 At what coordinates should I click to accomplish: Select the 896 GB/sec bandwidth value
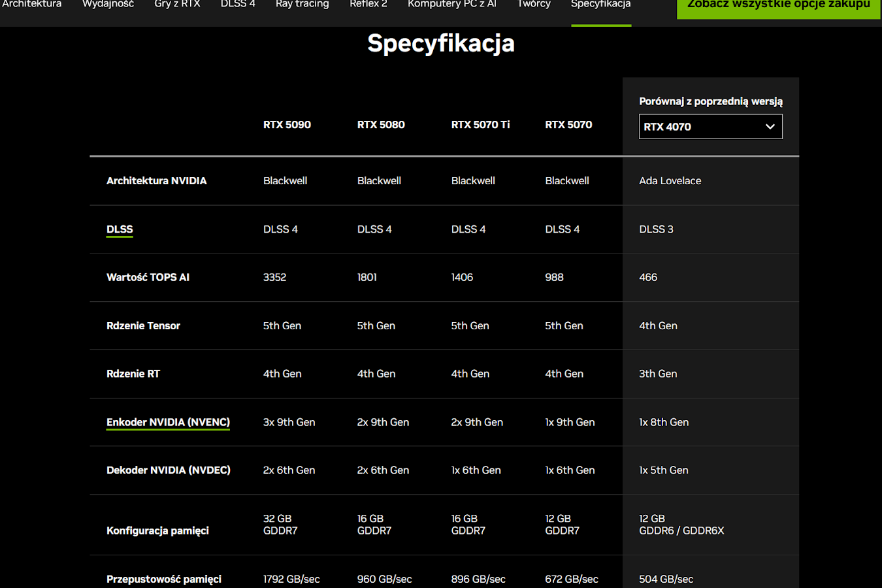(x=478, y=579)
